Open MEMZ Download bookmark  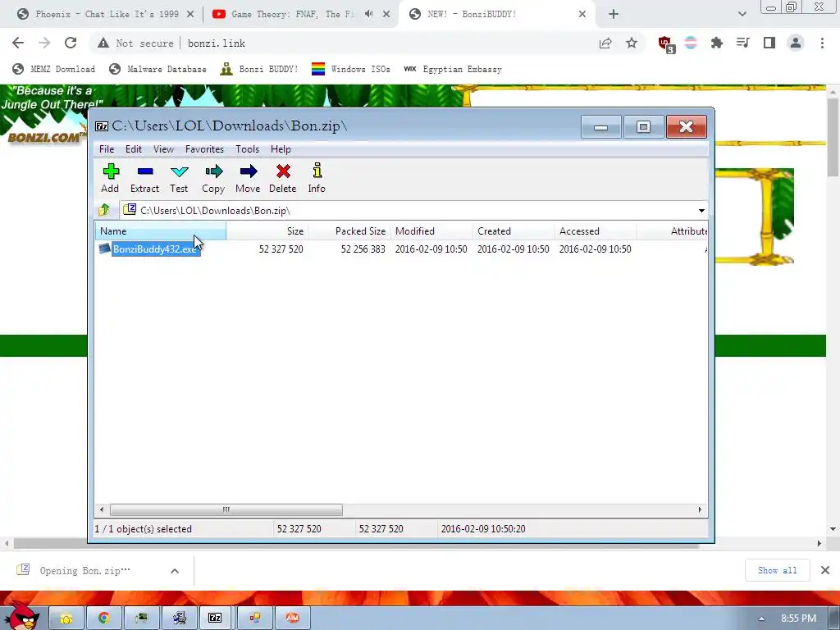[x=53, y=69]
